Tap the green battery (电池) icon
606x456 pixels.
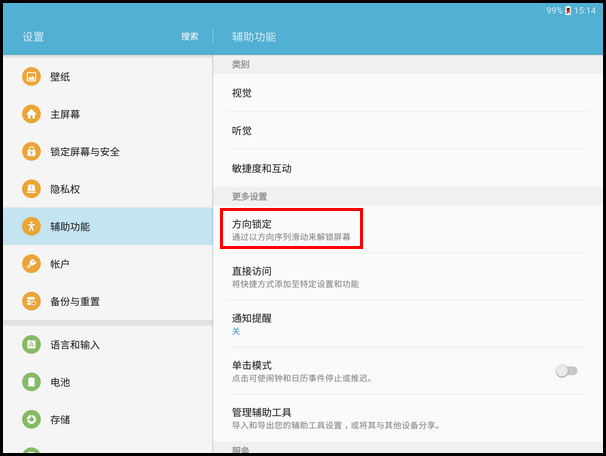coord(31,382)
